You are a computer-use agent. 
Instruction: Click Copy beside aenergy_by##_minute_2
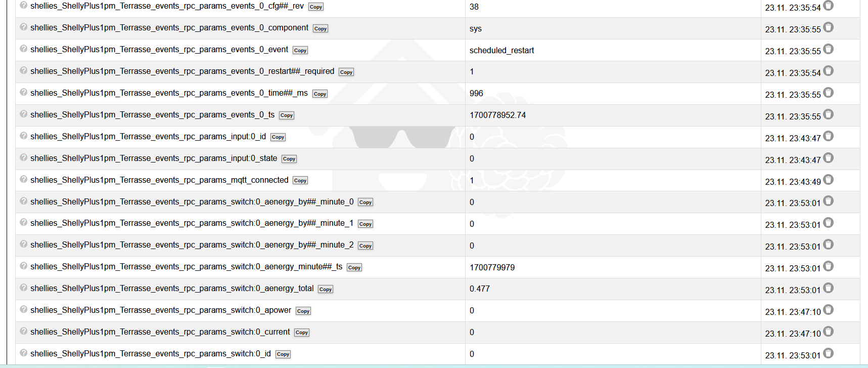[x=366, y=246]
